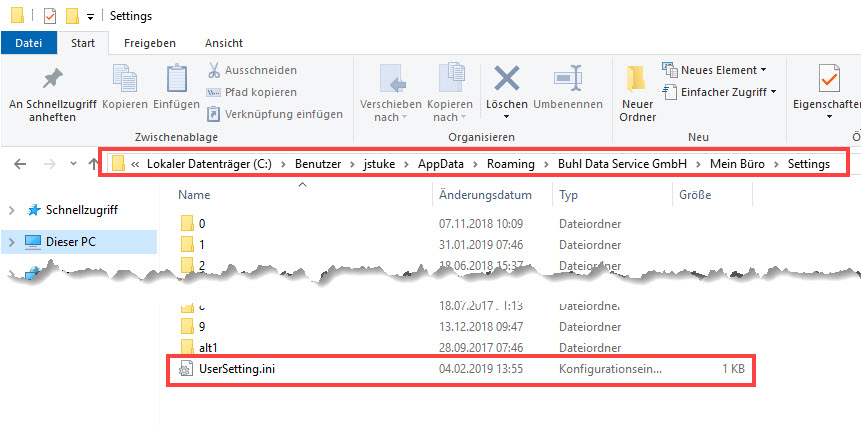Click the Einfügen clipboard icon
The image size is (861, 425).
176,80
